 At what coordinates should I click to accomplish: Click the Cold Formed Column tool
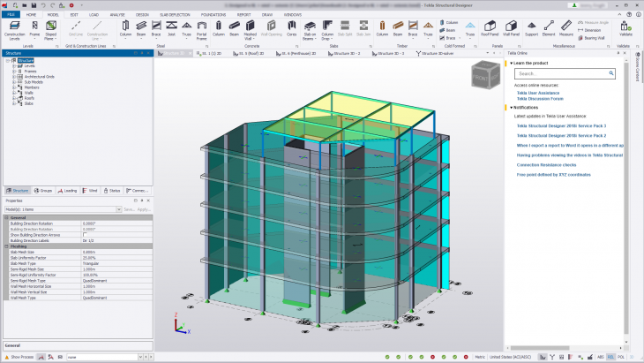point(448,23)
